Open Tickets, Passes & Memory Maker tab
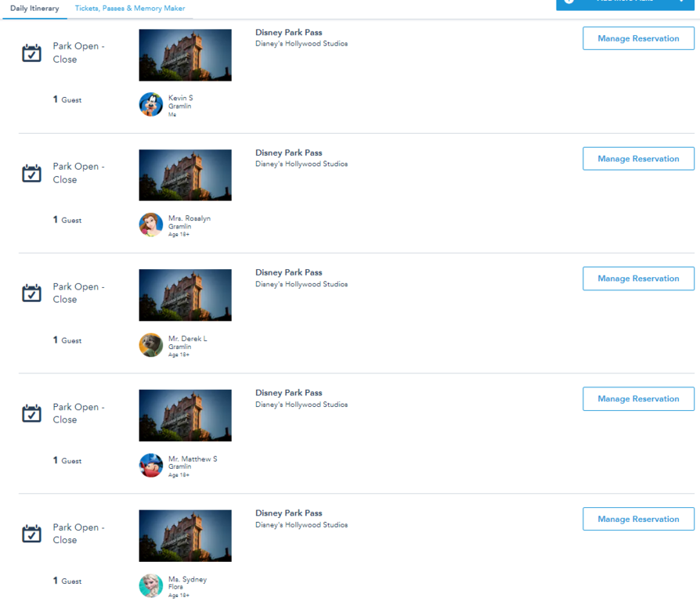Viewport: 700px width, 601px height. point(130,9)
